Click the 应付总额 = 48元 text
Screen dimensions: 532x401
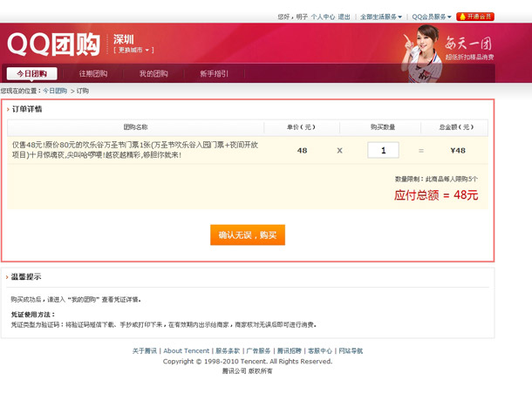(x=436, y=195)
